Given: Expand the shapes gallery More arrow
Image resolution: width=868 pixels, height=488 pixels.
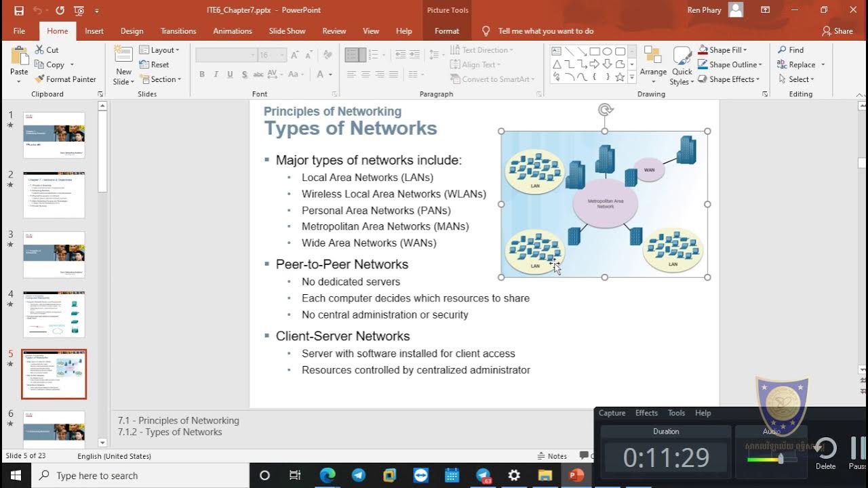Looking at the screenshot, I should click(x=633, y=77).
